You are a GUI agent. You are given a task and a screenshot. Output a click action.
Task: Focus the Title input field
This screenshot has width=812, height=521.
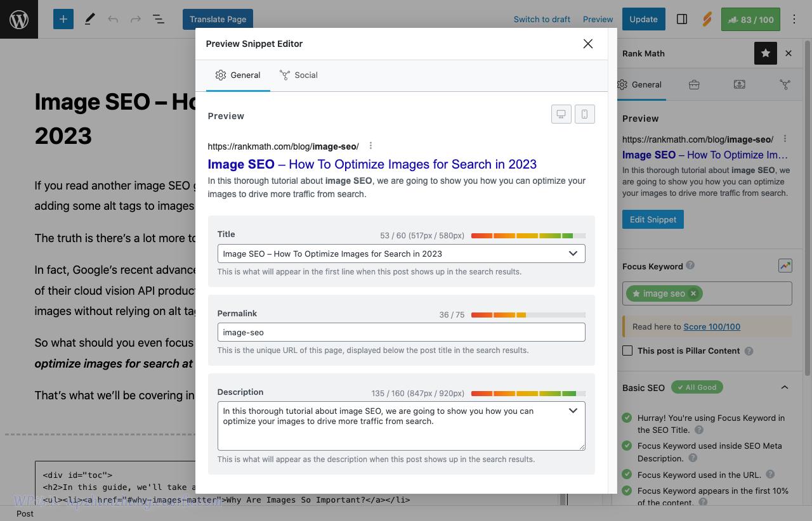(402, 254)
